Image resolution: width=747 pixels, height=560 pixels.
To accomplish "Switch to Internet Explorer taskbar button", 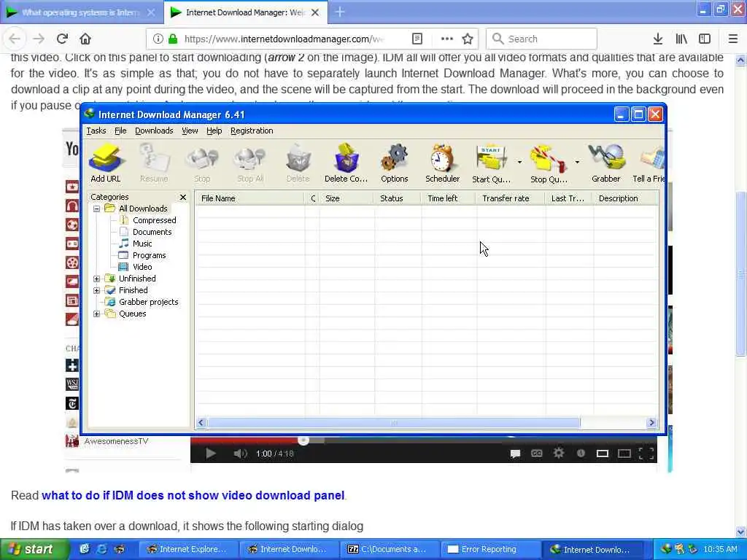I will click(187, 550).
